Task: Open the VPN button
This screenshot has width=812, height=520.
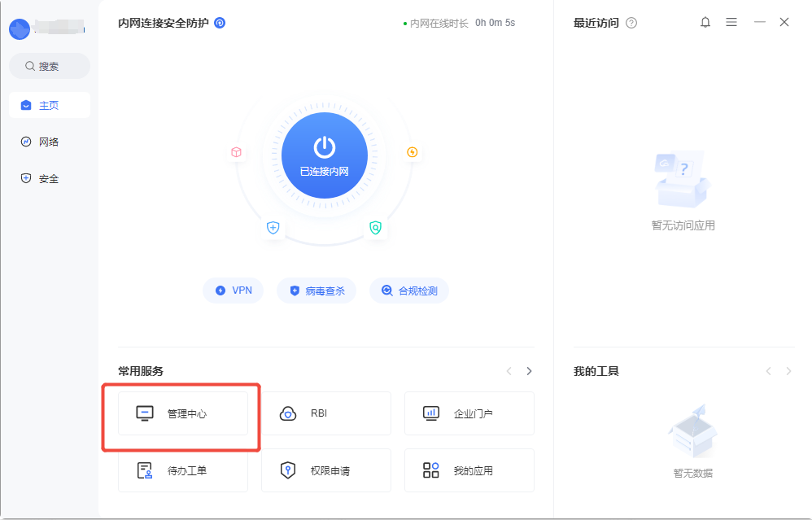Action: (233, 291)
